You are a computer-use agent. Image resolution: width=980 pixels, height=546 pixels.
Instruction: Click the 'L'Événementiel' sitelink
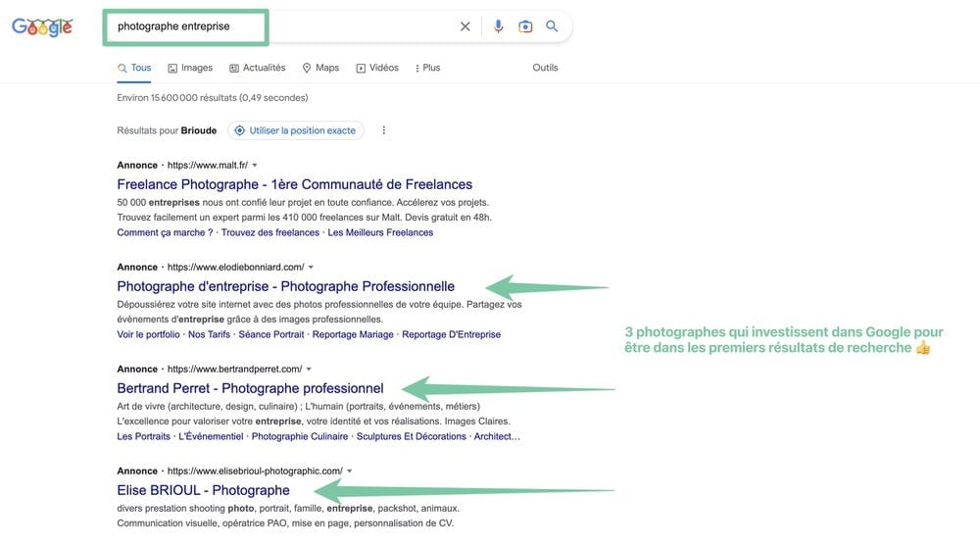[x=211, y=436]
